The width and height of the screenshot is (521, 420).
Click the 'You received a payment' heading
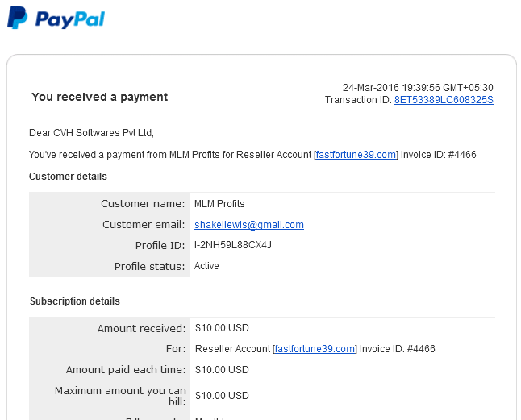(100, 97)
